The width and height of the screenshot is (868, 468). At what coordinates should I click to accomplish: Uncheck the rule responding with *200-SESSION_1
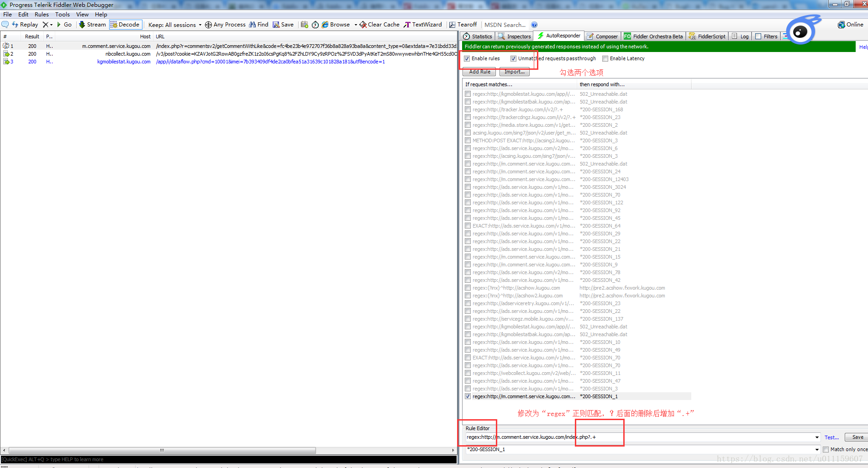click(x=468, y=396)
